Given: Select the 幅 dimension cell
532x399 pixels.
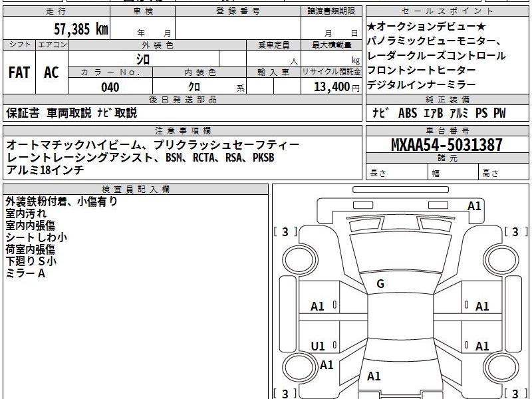Looking at the screenshot, I should [x=454, y=172].
